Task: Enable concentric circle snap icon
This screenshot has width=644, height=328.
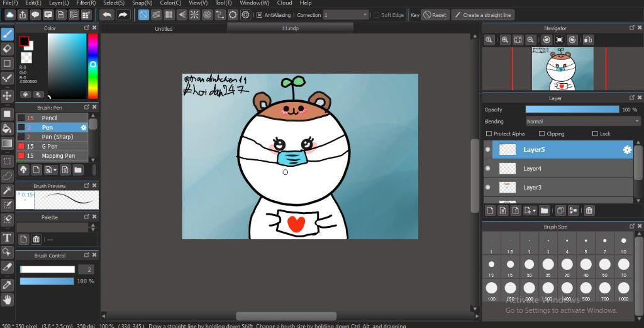Action: tap(208, 15)
